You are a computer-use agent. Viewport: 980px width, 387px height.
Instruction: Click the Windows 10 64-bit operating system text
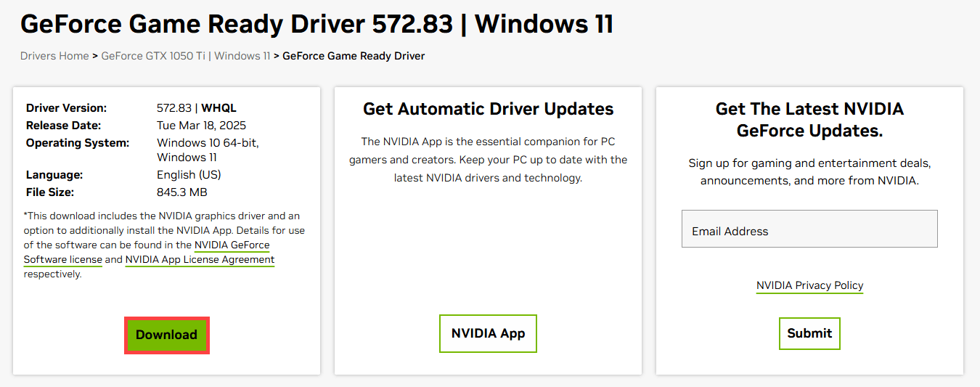pyautogui.click(x=207, y=143)
